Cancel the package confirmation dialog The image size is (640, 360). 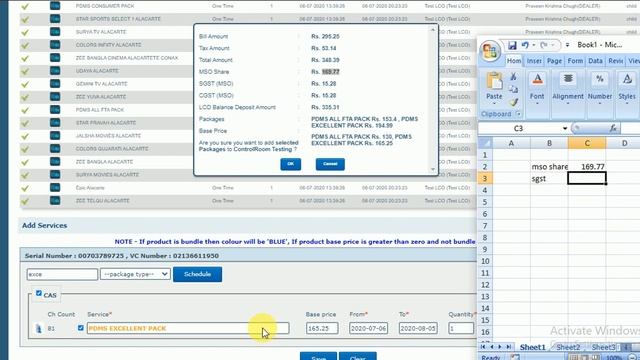pyautogui.click(x=330, y=164)
